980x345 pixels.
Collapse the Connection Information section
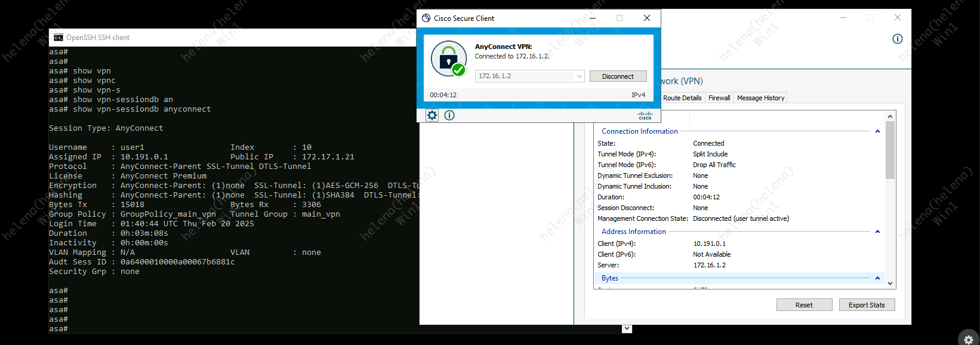[x=877, y=131]
